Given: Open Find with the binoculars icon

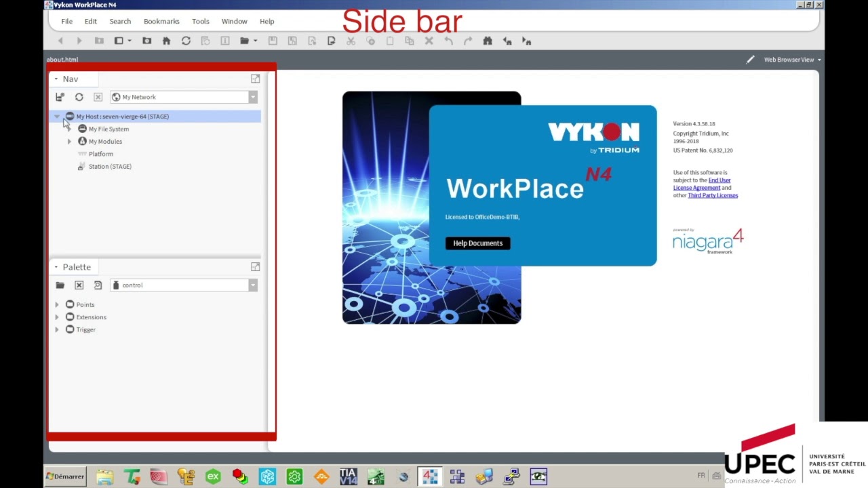Looking at the screenshot, I should 488,41.
